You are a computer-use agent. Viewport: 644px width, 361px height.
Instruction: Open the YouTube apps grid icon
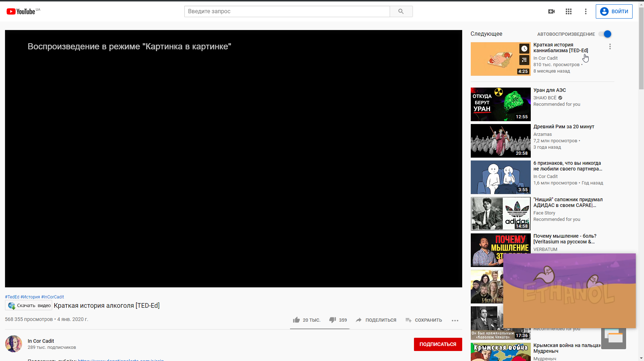(x=569, y=11)
